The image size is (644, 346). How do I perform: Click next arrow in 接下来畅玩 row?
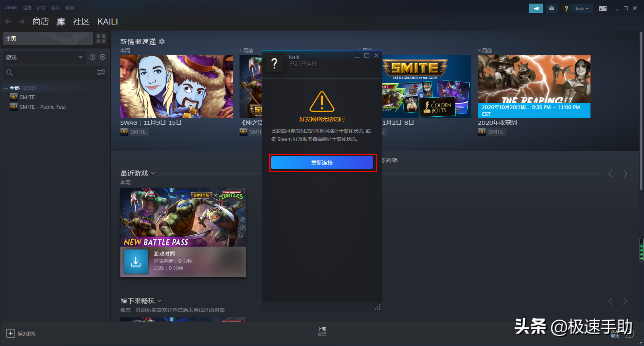(625, 301)
